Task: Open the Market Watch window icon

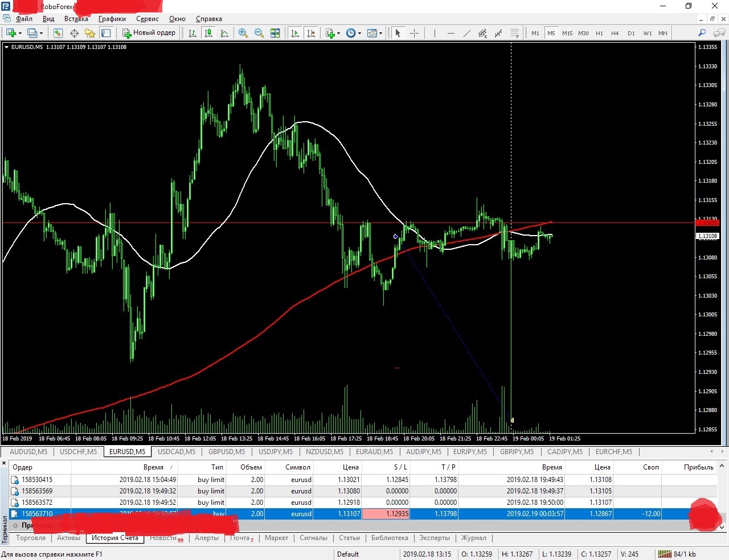Action: click(58, 33)
